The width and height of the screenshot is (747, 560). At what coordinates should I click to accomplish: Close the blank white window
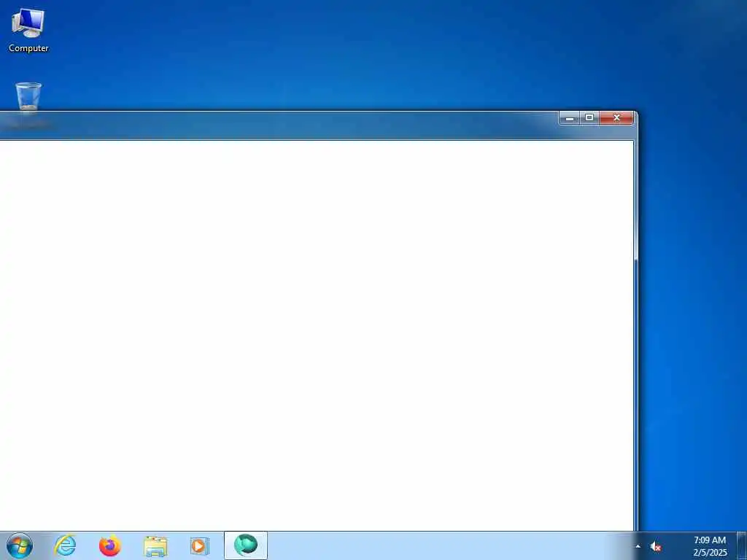616,117
